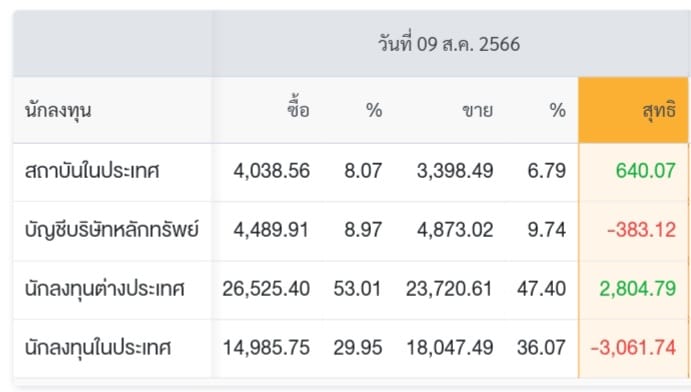
Task: Select the นักลงทุนต่างประเทศ row label
Action: point(105,289)
